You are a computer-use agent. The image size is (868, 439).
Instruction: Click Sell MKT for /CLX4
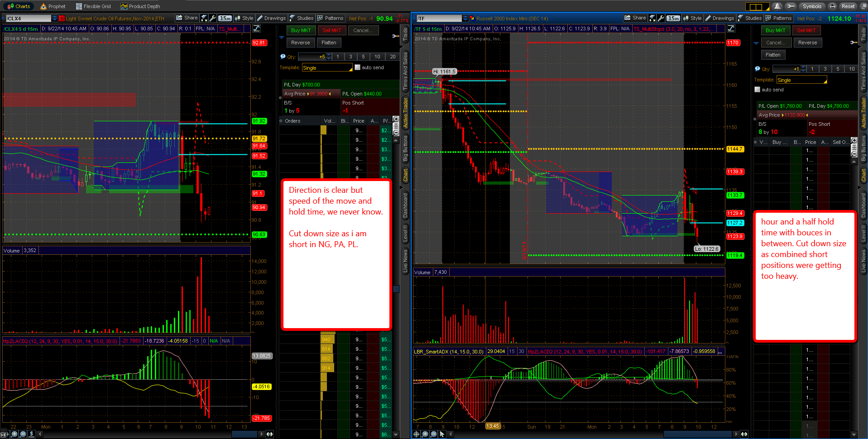[331, 30]
